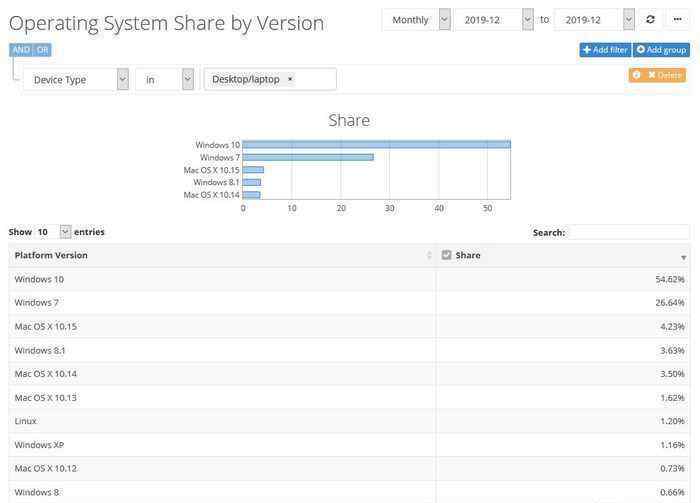Select the Windows XP table row
Viewport: 700px width, 503px height.
pyautogui.click(x=349, y=445)
